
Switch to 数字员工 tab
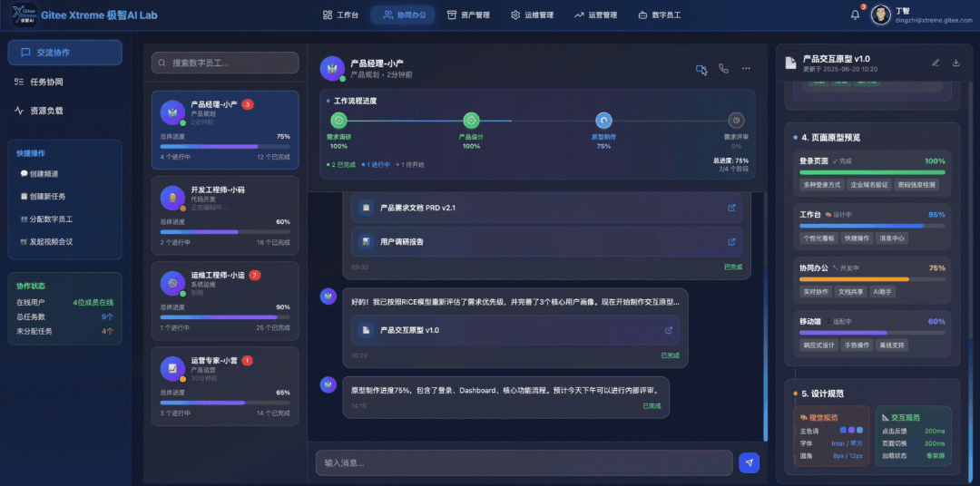[x=660, y=15]
